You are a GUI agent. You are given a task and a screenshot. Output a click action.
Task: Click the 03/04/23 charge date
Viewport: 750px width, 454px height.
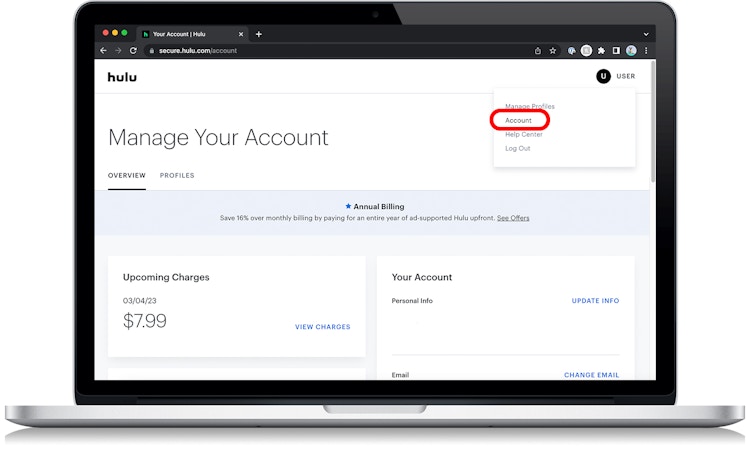[140, 301]
